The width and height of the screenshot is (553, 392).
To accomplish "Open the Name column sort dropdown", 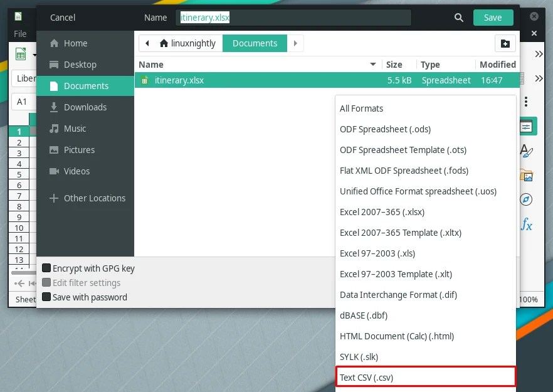I will click(372, 64).
